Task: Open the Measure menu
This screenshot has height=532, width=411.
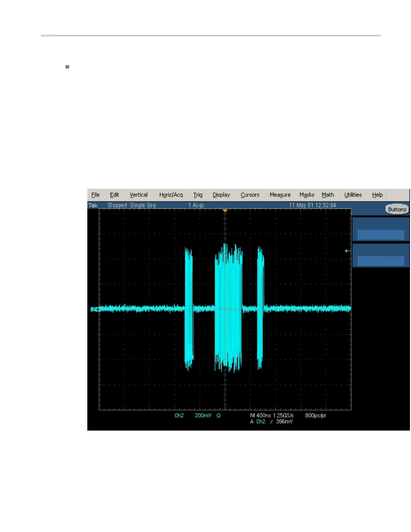Action: pos(280,195)
